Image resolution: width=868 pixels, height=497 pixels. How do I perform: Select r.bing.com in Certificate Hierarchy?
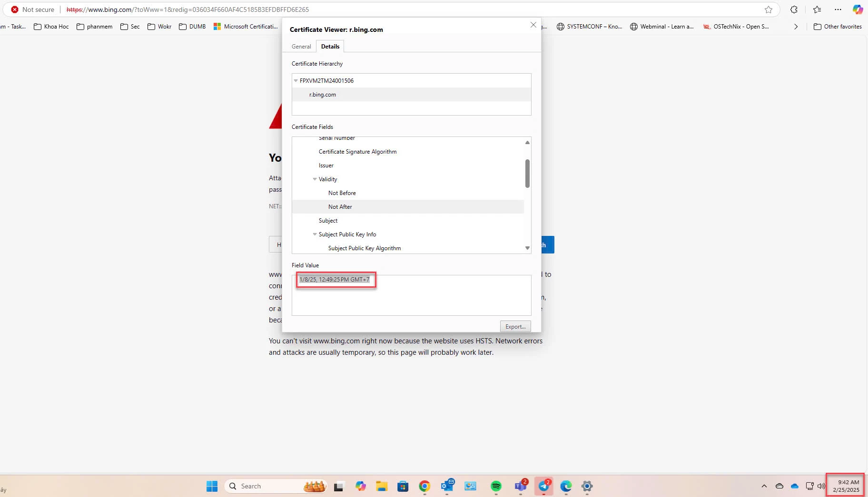(x=412, y=95)
